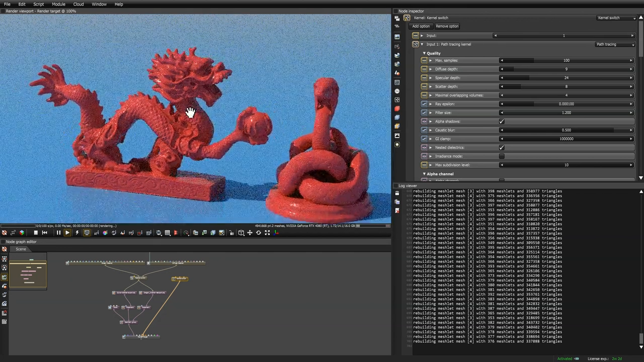Click the red cube icon in inspector sidebar
The width and height of the screenshot is (644, 362).
(397, 109)
